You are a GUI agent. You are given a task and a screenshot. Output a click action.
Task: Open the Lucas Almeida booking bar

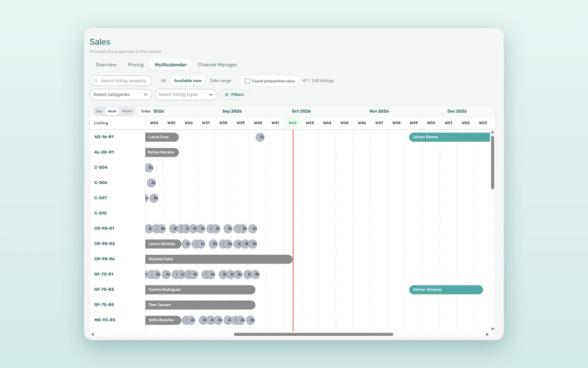(x=163, y=244)
